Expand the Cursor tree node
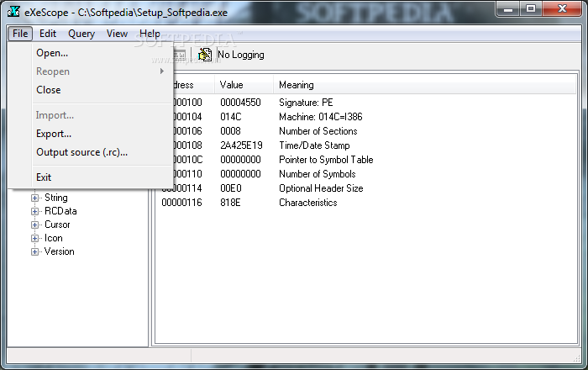The height and width of the screenshot is (370, 588). pos(34,225)
